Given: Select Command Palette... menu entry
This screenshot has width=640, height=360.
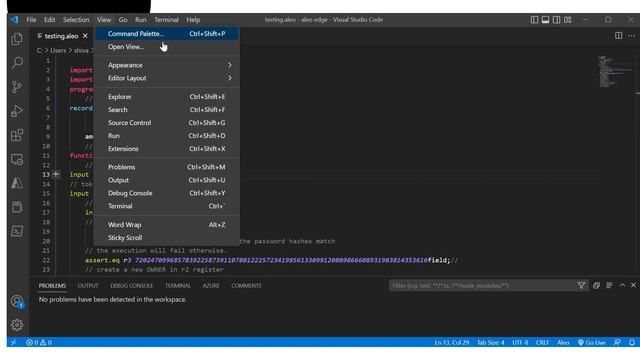Looking at the screenshot, I should tap(167, 34).
